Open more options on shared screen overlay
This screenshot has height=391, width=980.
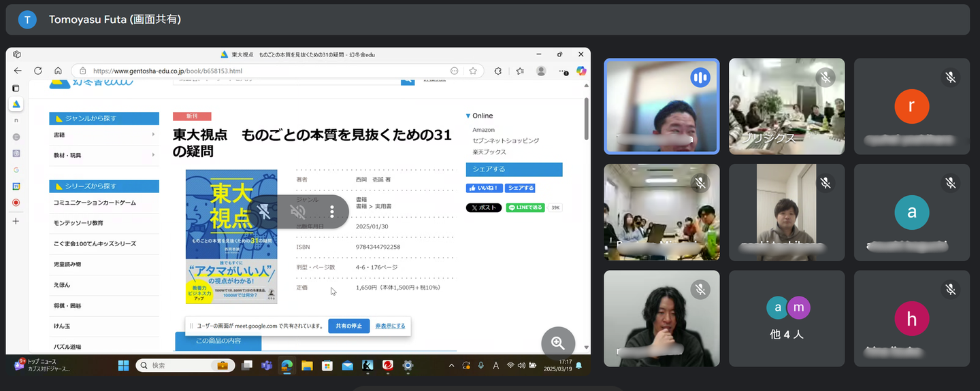[332, 211]
